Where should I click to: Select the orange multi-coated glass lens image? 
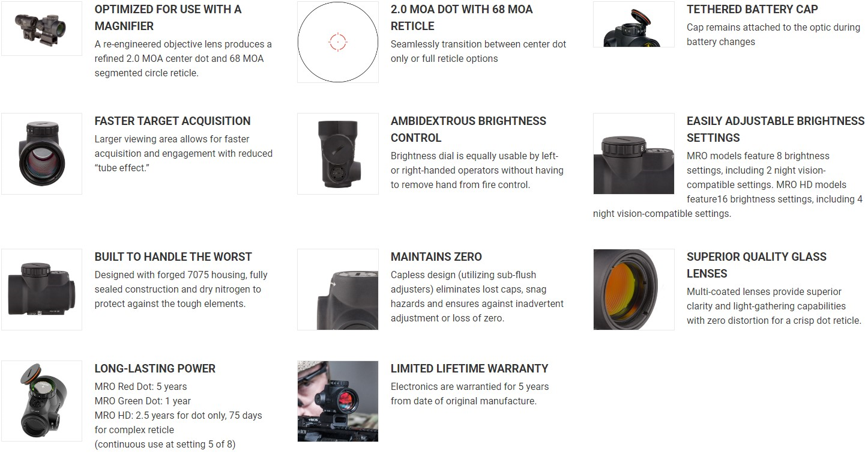634,290
